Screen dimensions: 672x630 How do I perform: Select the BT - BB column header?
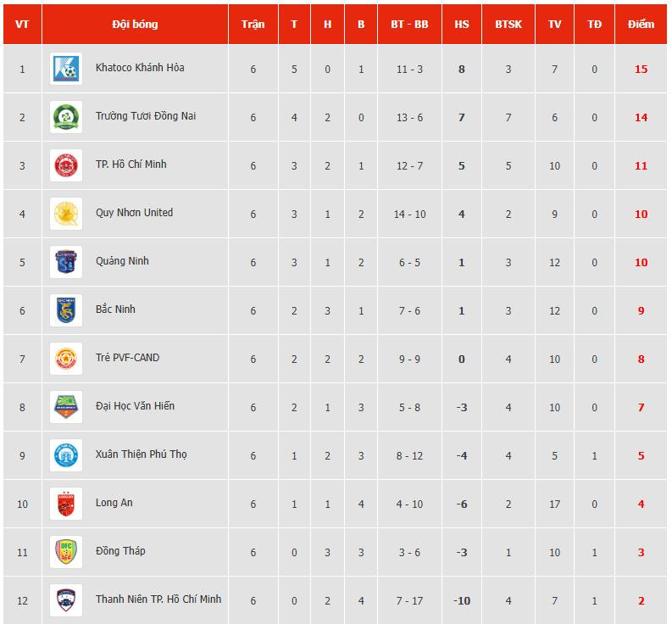(x=409, y=24)
